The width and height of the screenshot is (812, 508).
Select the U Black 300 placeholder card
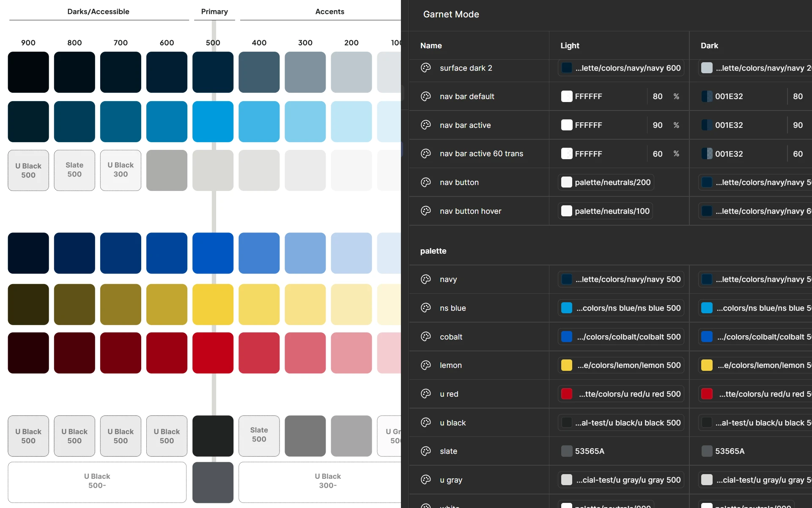pos(121,170)
